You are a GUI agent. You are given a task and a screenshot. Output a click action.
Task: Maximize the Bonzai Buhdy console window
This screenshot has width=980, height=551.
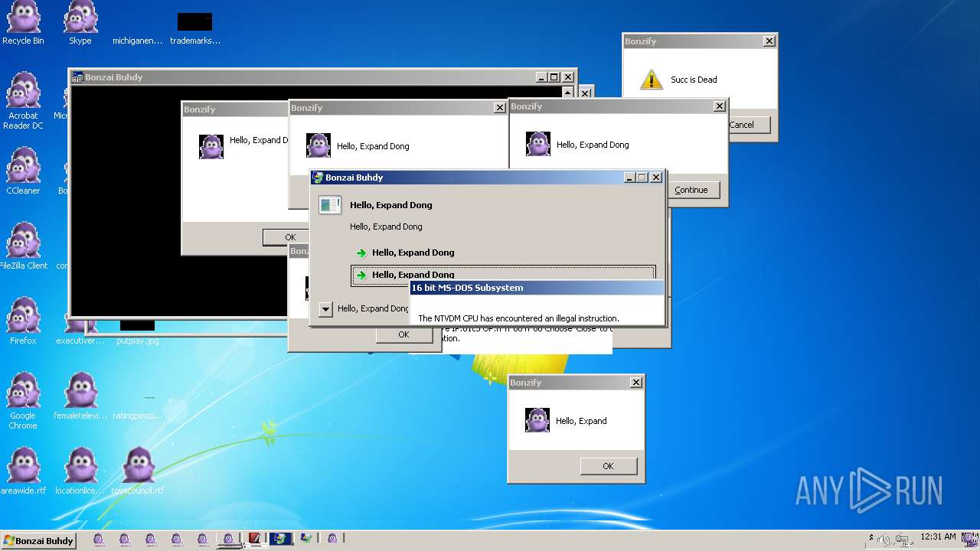tap(554, 77)
